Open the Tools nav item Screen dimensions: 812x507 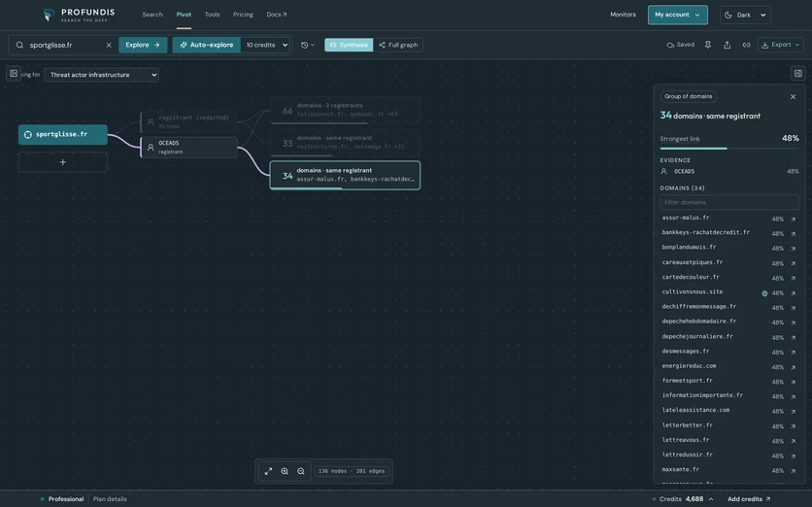coord(212,15)
